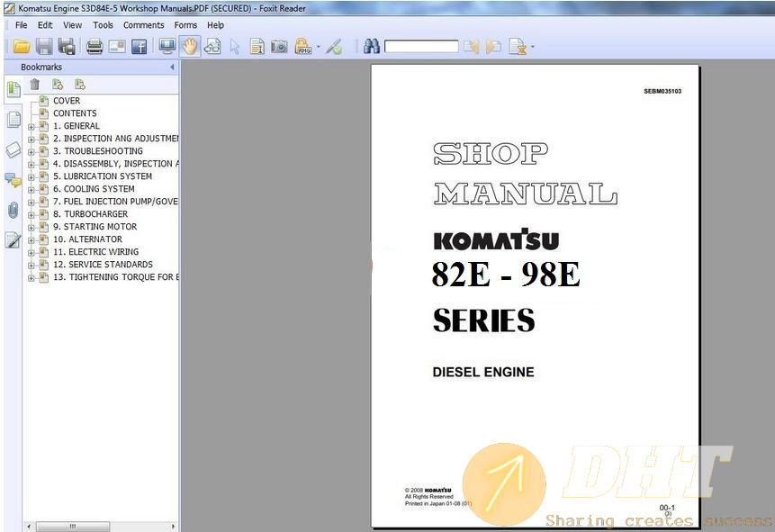Open the Edit menu
Screen dimensions: 775x532
tap(45, 24)
